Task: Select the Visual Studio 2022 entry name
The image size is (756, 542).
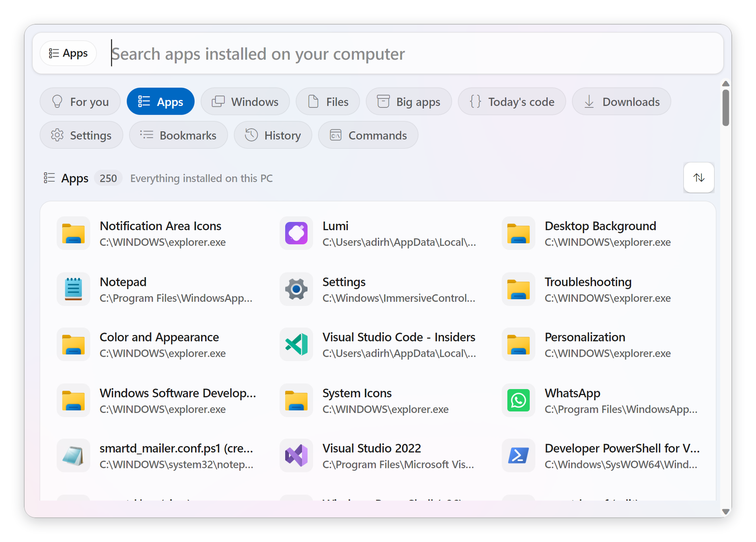Action: pos(372,448)
